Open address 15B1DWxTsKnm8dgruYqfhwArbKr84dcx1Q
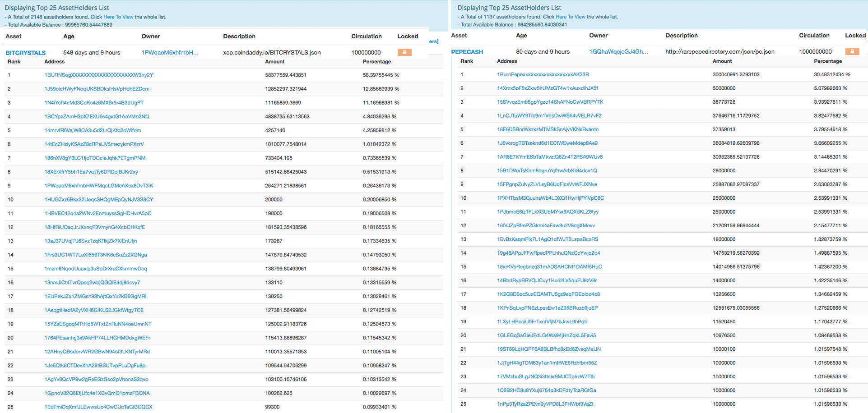Screen dimensions: 868x413 pos(547,170)
